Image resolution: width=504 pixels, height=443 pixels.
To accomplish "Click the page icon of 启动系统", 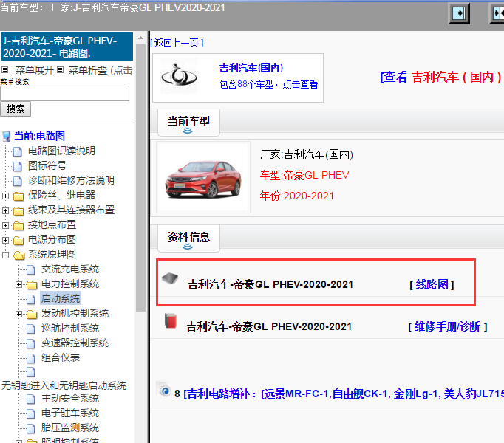I will [31, 299].
